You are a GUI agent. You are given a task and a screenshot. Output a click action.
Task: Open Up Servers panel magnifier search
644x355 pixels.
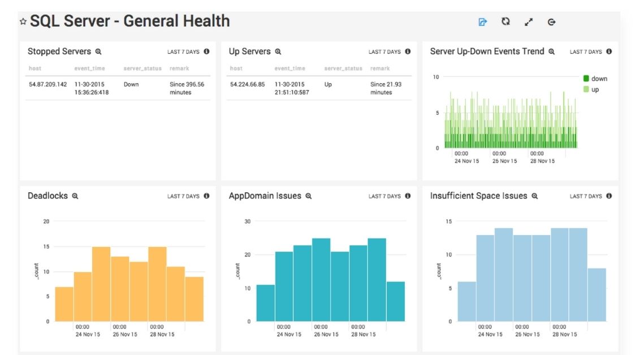pos(278,51)
